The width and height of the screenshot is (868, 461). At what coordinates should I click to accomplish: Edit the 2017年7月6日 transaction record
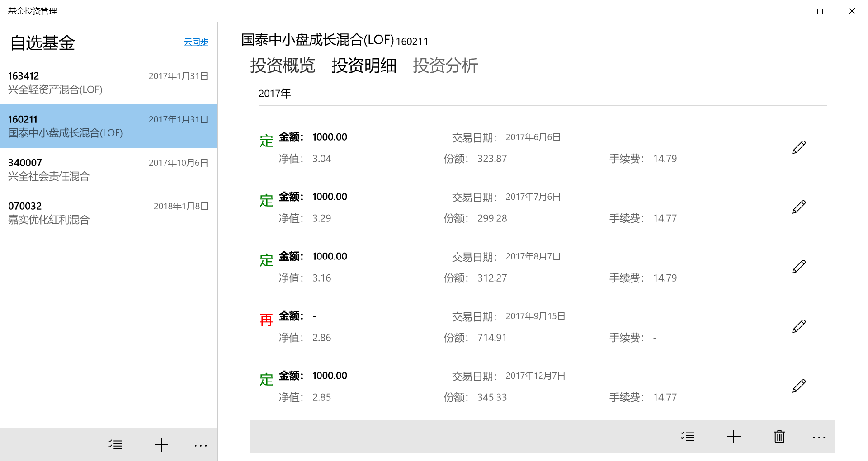(x=799, y=206)
